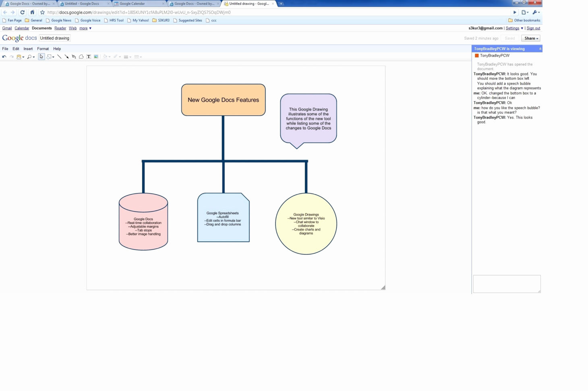Image resolution: width=588 pixels, height=391 pixels.
Task: Open the Google Voice bookmark
Action: coord(88,20)
